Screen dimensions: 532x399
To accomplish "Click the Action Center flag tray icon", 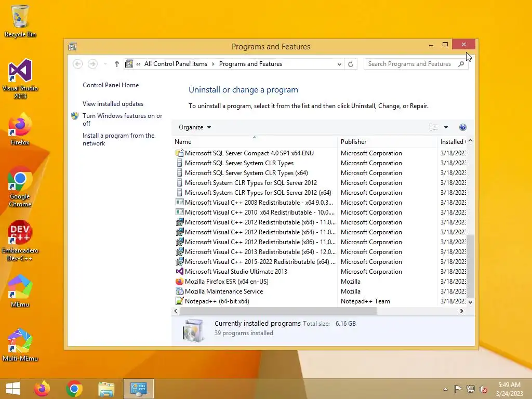I will 458,389.
